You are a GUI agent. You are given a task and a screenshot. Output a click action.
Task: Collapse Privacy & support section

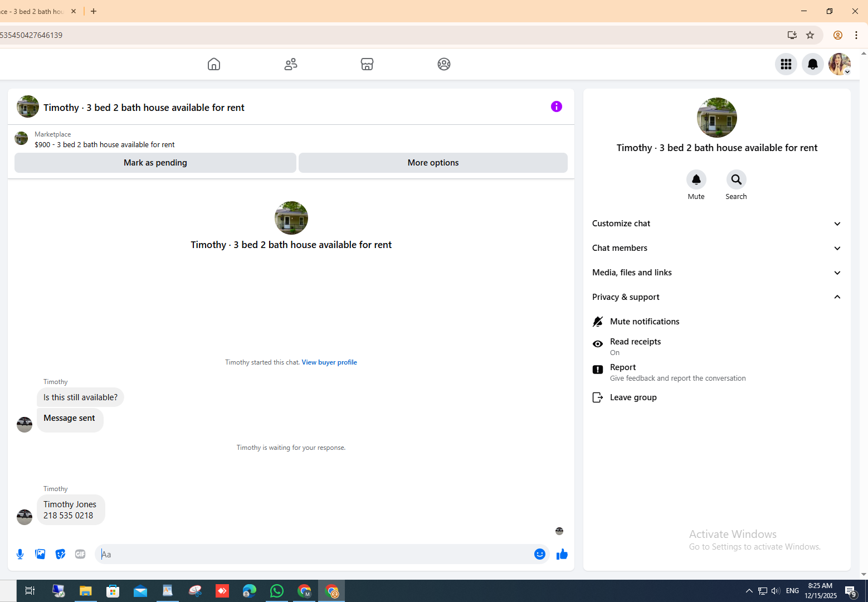click(717, 297)
